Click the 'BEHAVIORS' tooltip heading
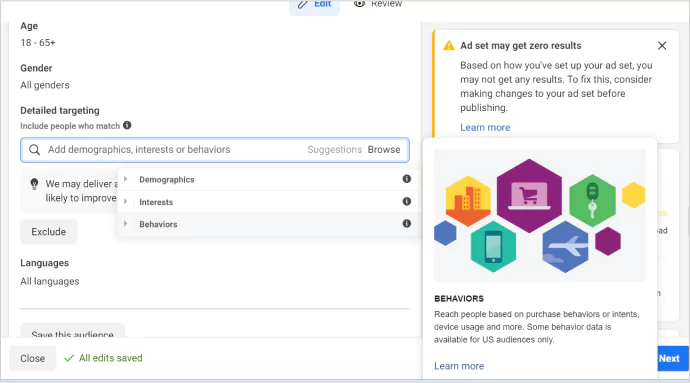This screenshot has width=690, height=383. point(459,298)
